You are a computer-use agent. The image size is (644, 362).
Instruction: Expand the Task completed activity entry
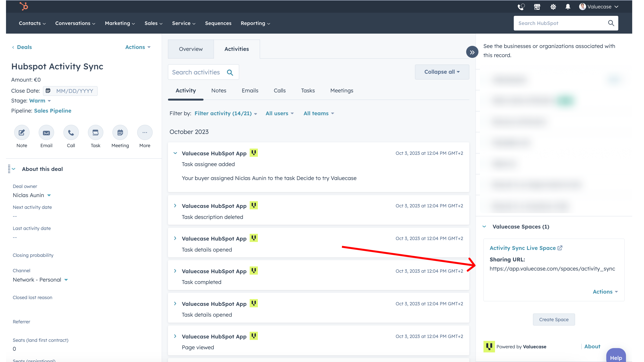click(x=175, y=271)
